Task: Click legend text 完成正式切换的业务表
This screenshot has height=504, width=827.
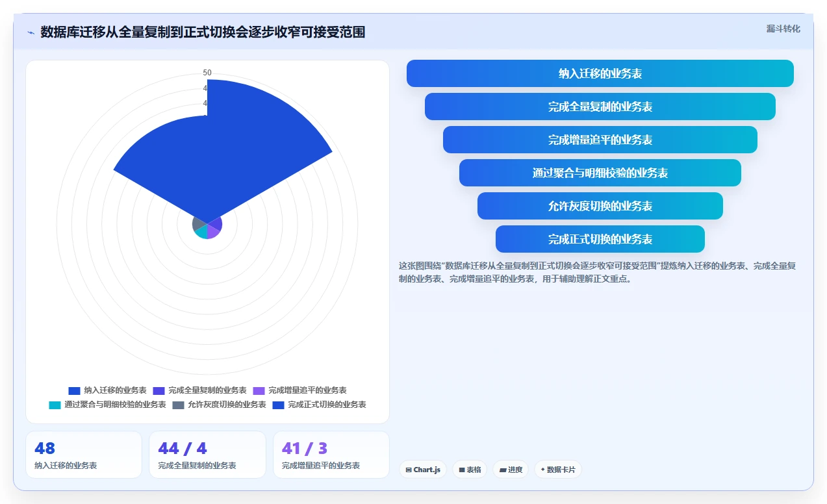Action: (x=327, y=405)
